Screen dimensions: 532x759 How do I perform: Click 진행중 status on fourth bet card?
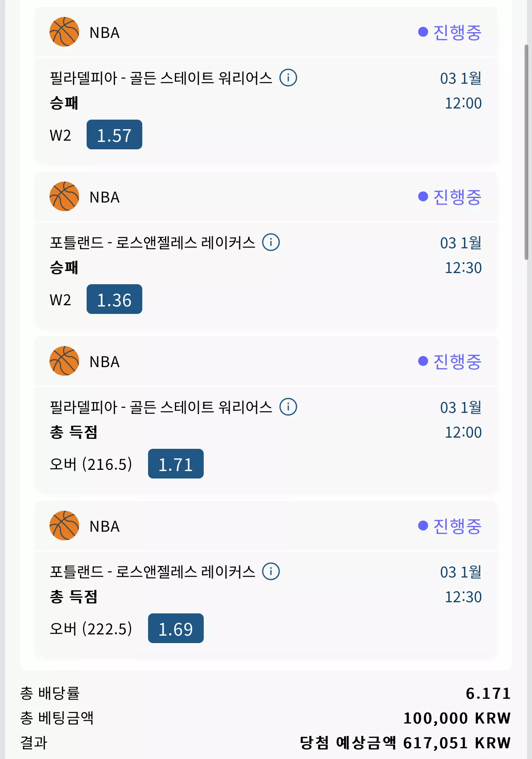(450, 526)
